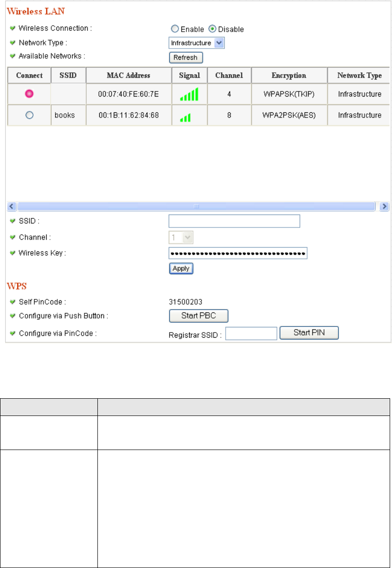Image resolution: width=392 pixels, height=568 pixels.
Task: Click bullet icon beside Configure via Push Button
Action: coord(13,316)
